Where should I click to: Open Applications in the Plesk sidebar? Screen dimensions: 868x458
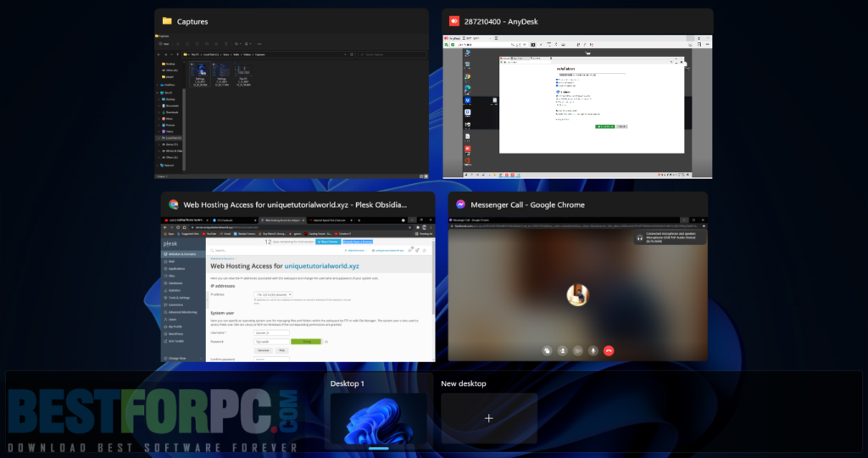(x=183, y=269)
